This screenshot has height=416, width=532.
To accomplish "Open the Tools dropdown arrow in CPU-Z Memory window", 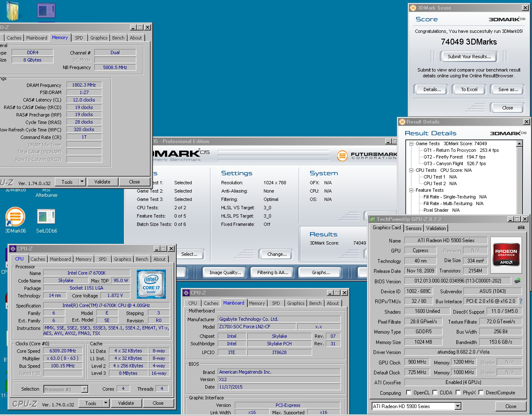I will pyautogui.click(x=82, y=182).
